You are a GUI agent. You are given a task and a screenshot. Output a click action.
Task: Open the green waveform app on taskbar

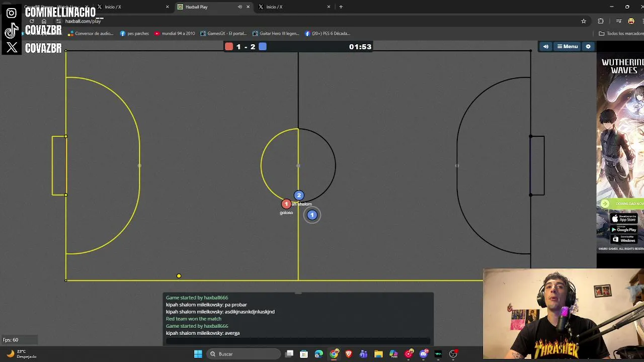(x=438, y=354)
